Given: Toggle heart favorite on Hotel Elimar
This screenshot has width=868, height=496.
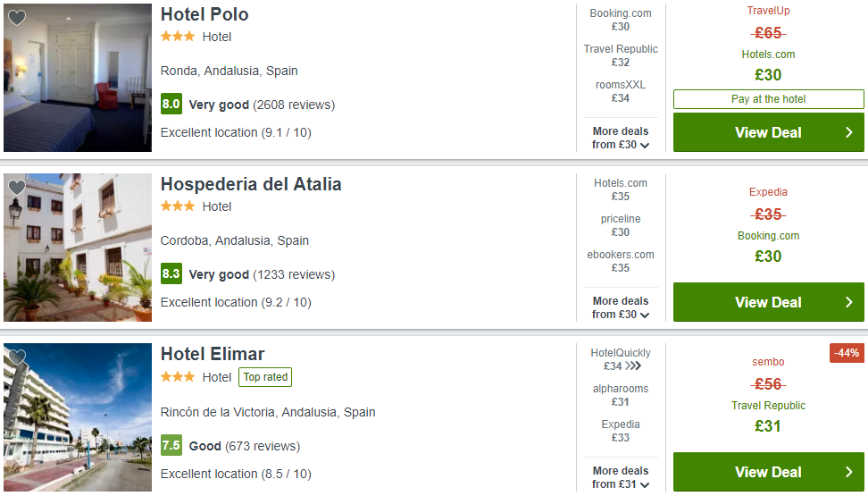Looking at the screenshot, I should click(x=17, y=357).
